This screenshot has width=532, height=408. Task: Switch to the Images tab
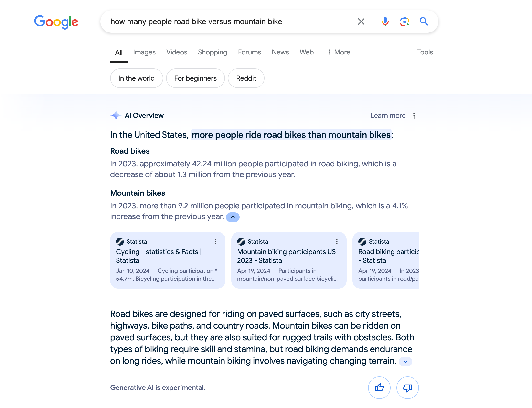(144, 52)
